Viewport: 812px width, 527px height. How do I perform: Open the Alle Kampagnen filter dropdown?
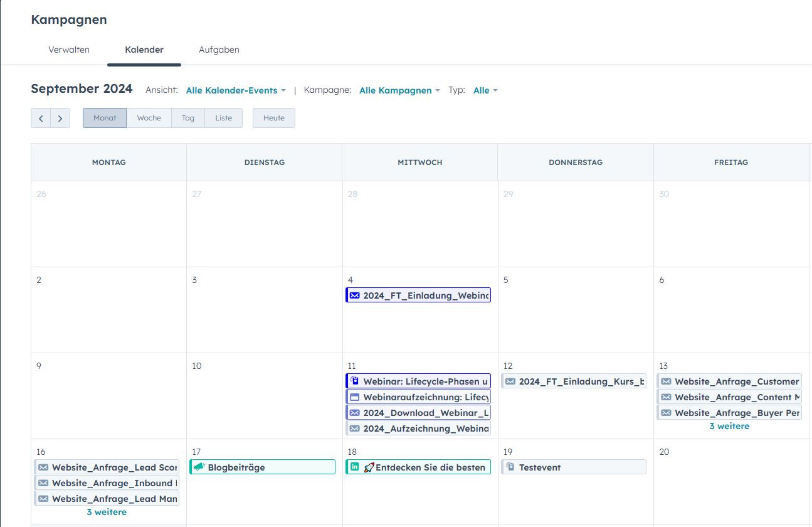(399, 90)
